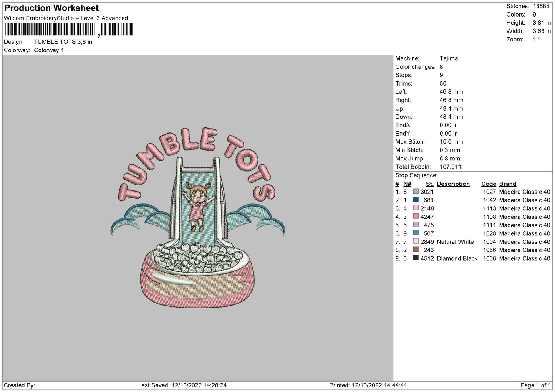Click the 'Diamond Black' description
555x392 pixels.
(x=457, y=258)
